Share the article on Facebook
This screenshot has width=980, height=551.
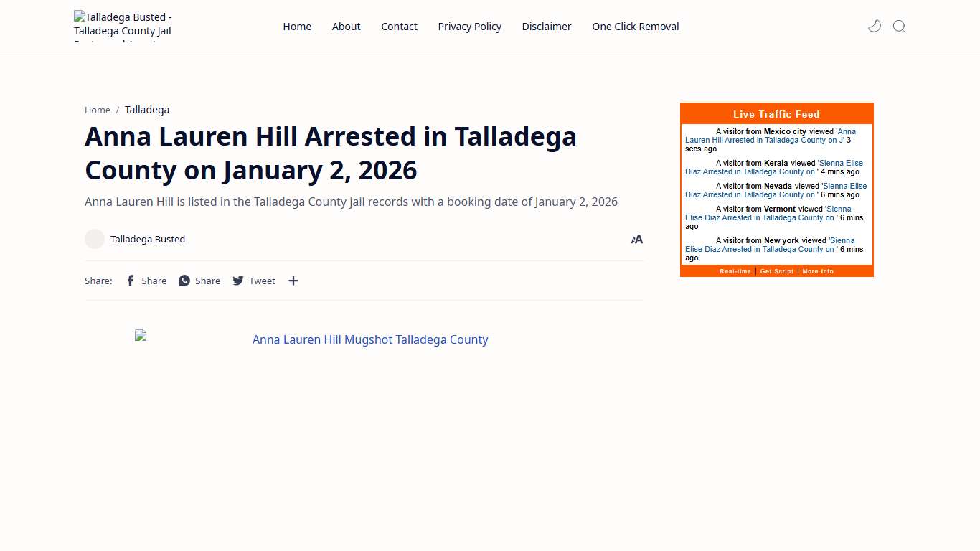[x=146, y=281]
